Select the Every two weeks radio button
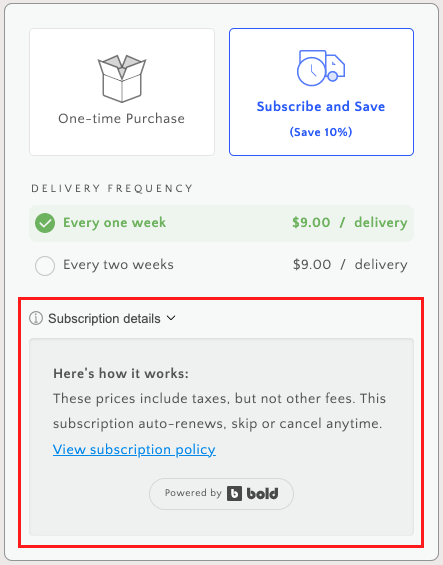443x565 pixels. pyautogui.click(x=45, y=266)
